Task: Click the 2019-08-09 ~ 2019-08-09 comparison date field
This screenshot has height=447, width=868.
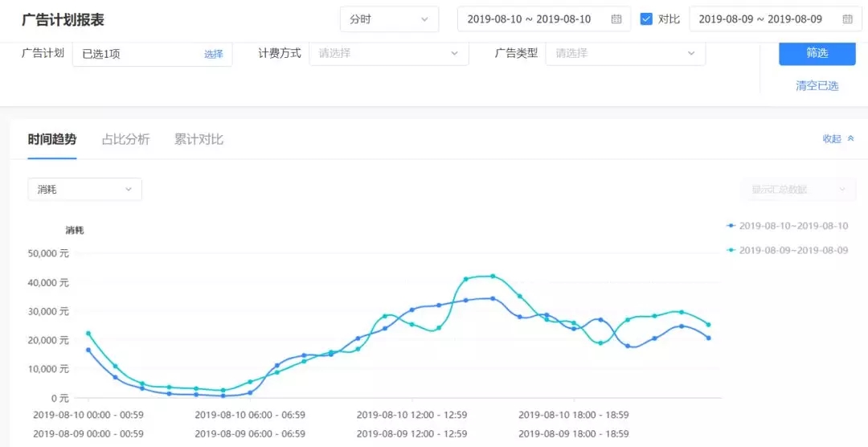Action: coord(775,18)
